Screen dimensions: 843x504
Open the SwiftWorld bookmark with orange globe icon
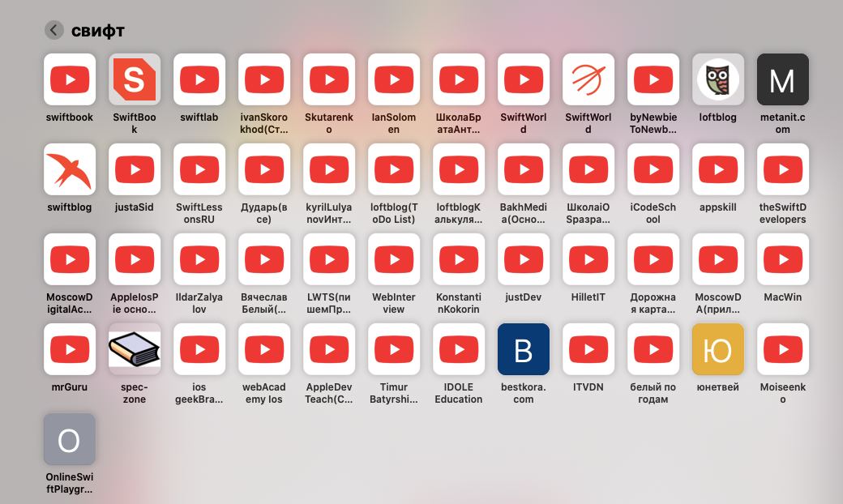(588, 79)
